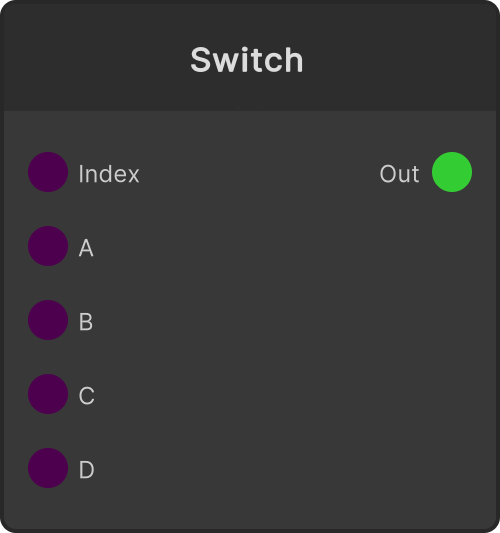Click the purple Index input port
This screenshot has height=533, width=500.
(x=48, y=172)
